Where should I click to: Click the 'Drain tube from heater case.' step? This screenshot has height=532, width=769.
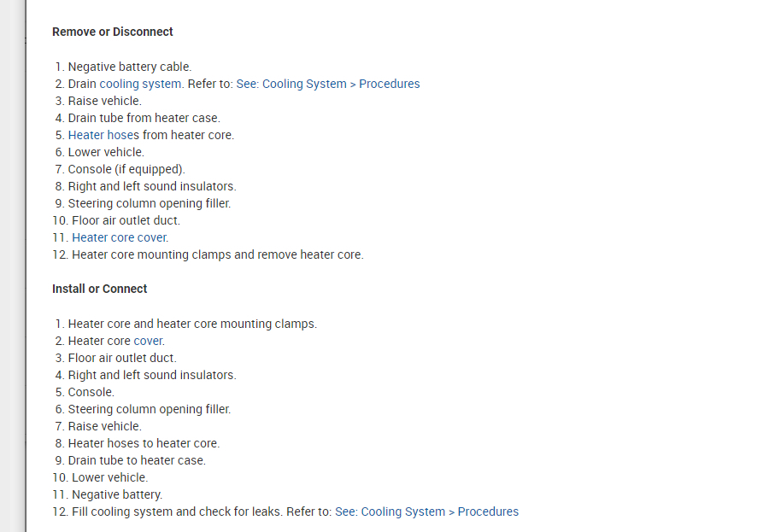click(x=144, y=118)
